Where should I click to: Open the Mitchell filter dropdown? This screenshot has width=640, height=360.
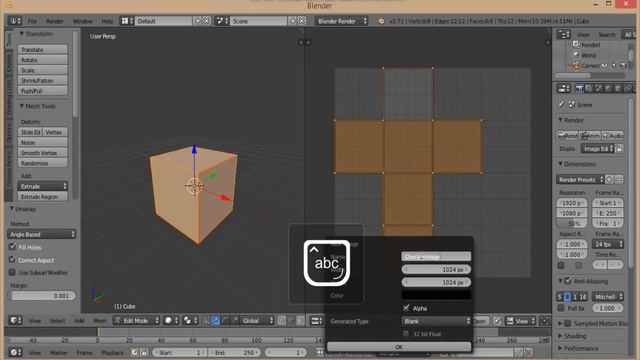tap(608, 297)
